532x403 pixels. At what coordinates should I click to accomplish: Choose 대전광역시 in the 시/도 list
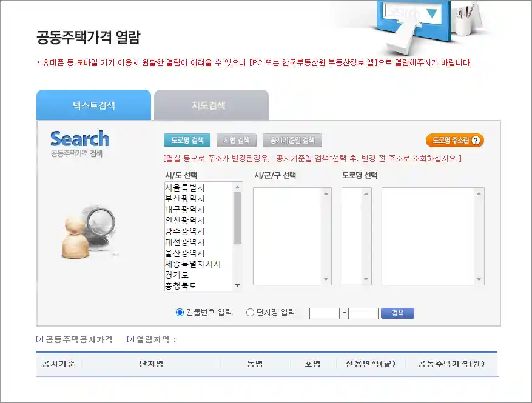pyautogui.click(x=184, y=242)
